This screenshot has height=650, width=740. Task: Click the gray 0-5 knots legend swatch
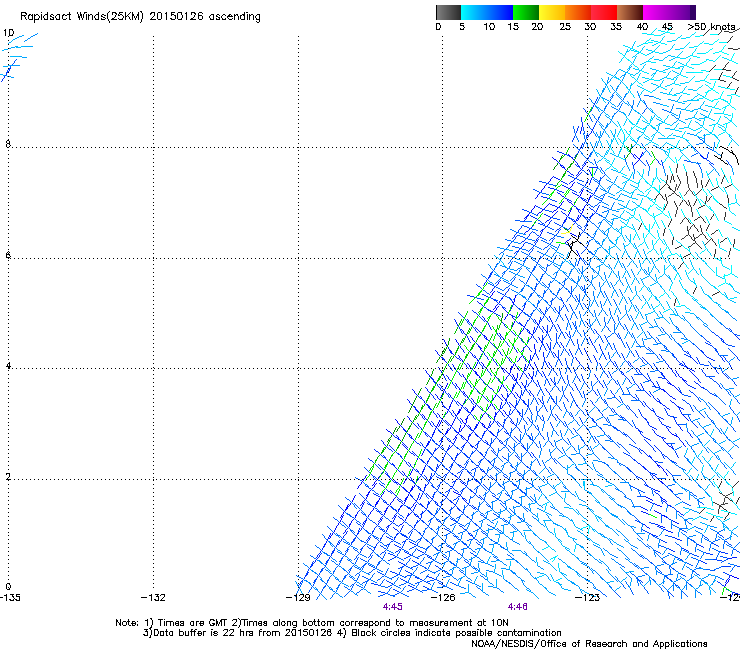tap(448, 12)
